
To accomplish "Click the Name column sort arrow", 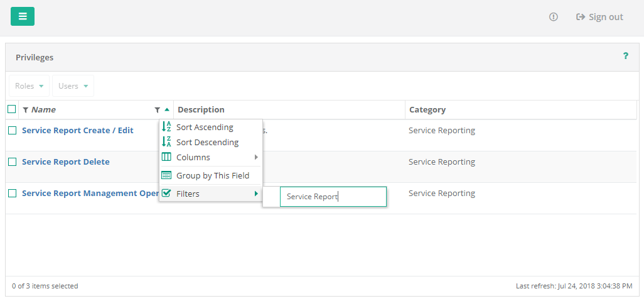I will (x=167, y=110).
